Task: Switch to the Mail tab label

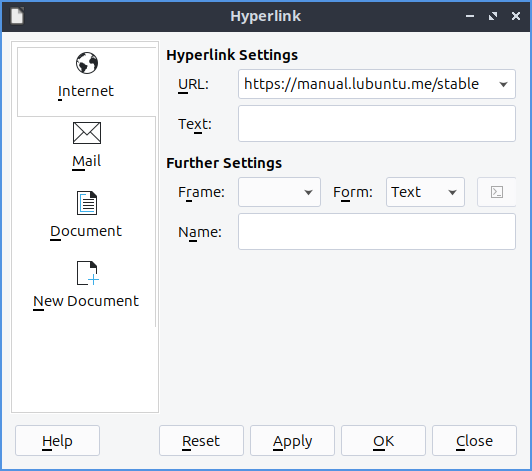Action: click(x=87, y=161)
